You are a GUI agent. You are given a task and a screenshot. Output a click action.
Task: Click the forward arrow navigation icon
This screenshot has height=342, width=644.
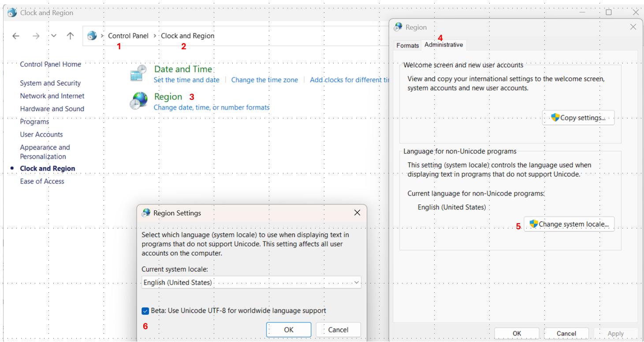coord(36,36)
